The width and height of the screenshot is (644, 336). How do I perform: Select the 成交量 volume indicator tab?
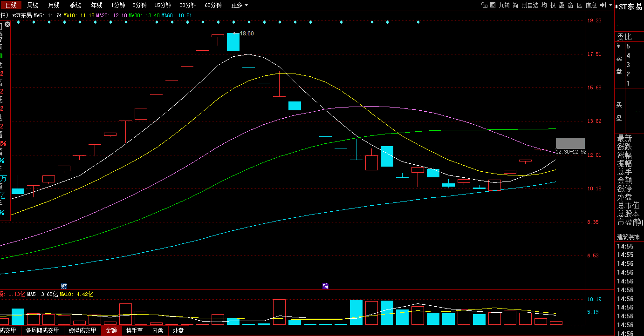click(x=8, y=331)
